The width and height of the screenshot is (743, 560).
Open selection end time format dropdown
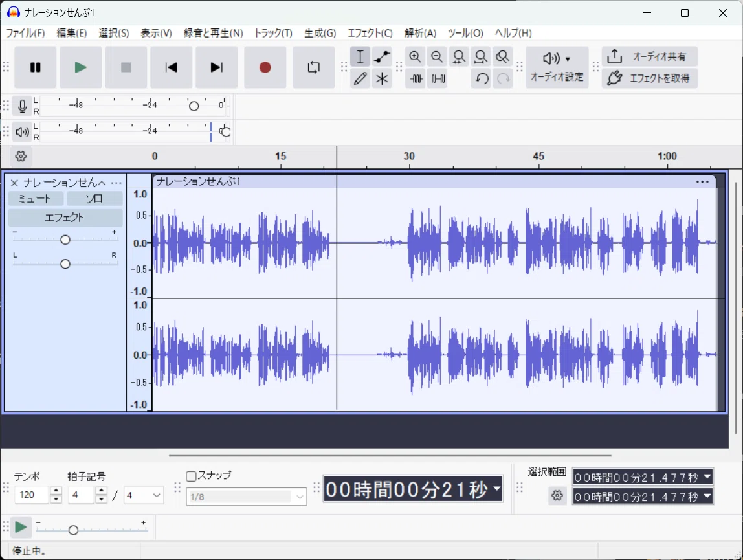tap(707, 496)
